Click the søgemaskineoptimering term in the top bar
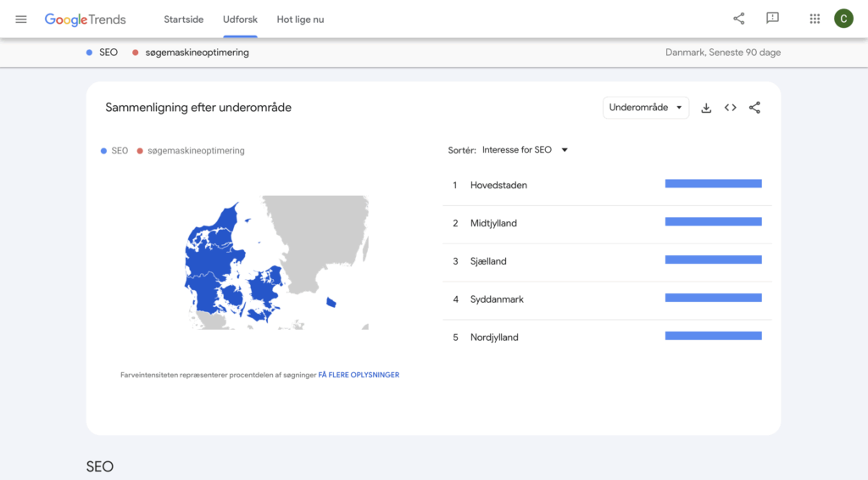868x480 pixels. coord(197,53)
